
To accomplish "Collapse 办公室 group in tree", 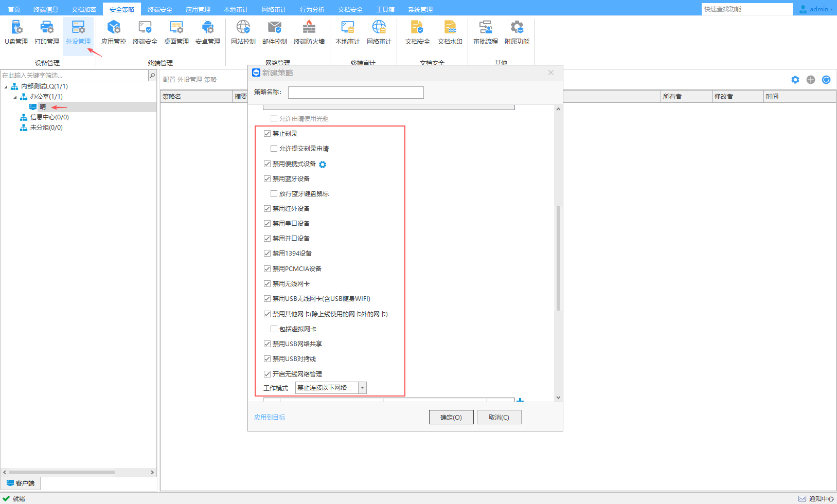I will click(15, 97).
